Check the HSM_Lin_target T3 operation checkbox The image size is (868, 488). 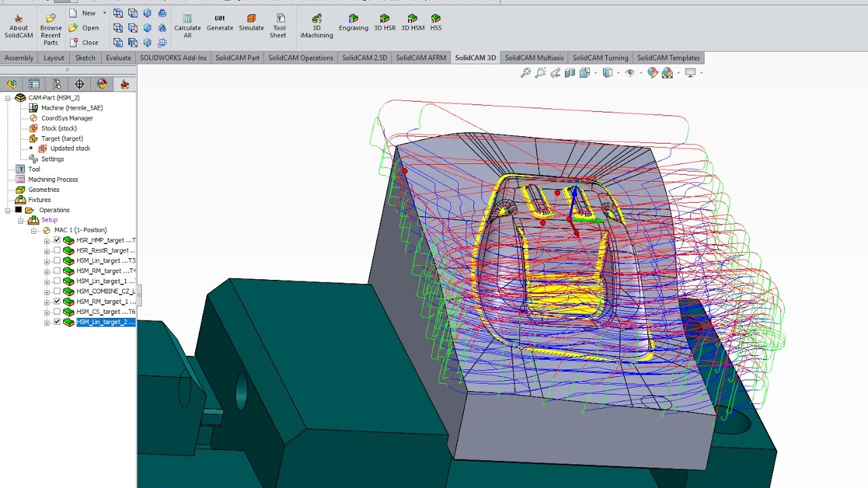click(x=57, y=260)
